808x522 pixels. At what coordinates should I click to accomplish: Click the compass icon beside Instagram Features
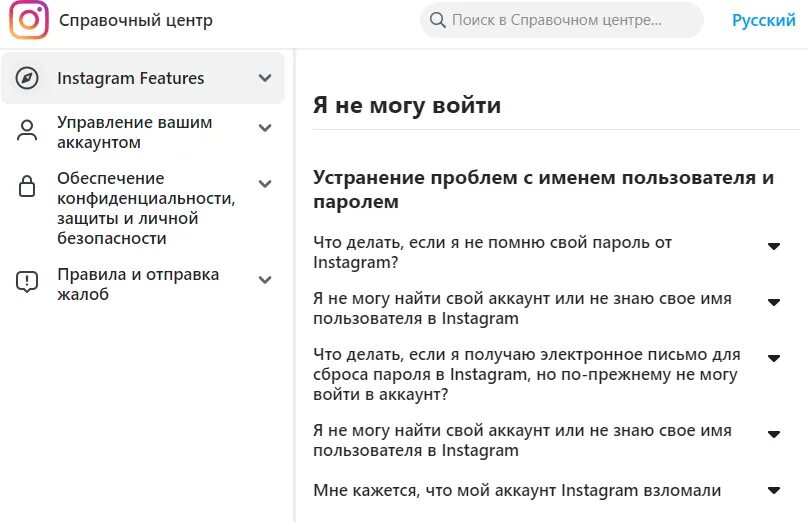coord(27,78)
